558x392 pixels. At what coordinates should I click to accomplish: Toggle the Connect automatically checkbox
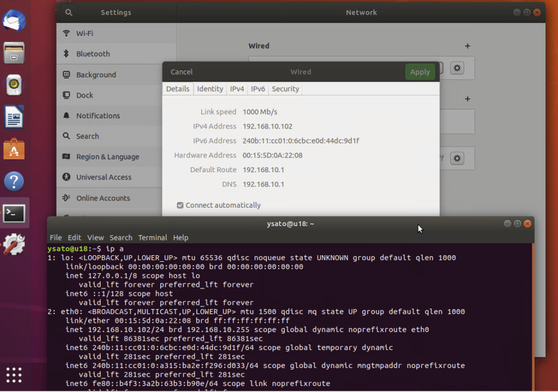pos(180,206)
